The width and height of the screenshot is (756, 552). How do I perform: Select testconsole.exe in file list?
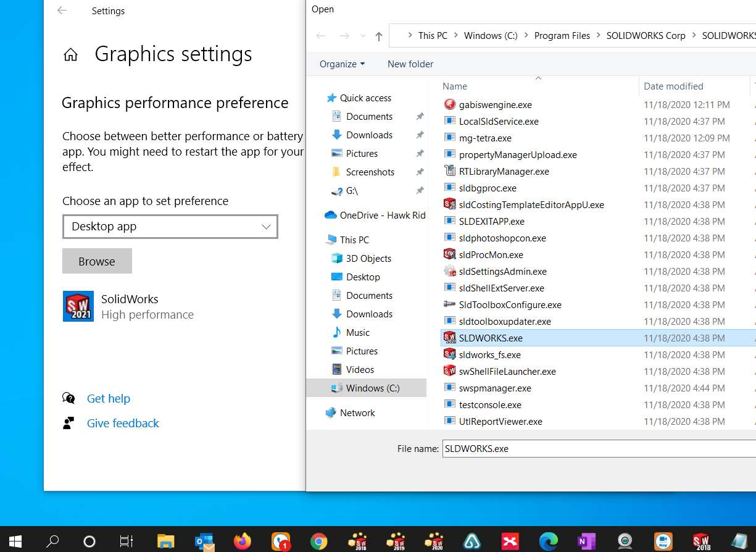(x=490, y=405)
